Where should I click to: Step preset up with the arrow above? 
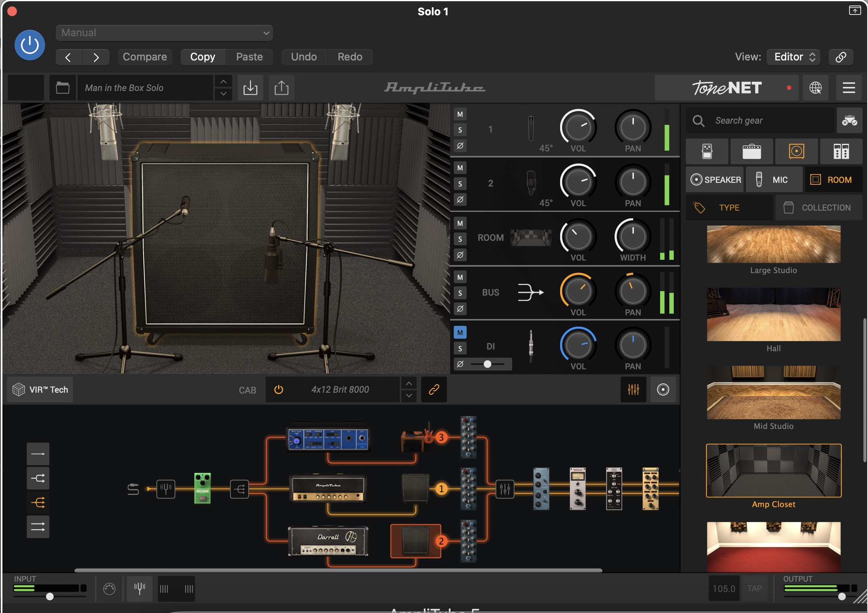[223, 82]
